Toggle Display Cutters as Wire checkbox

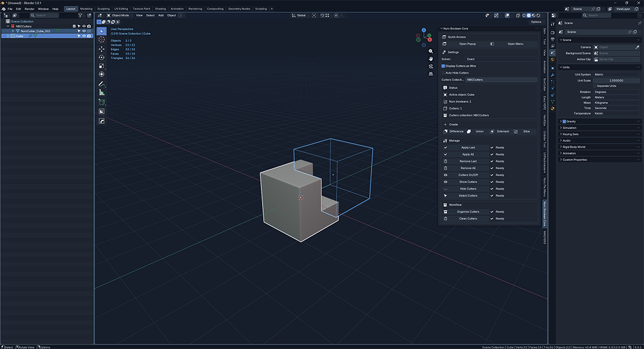[x=443, y=66]
